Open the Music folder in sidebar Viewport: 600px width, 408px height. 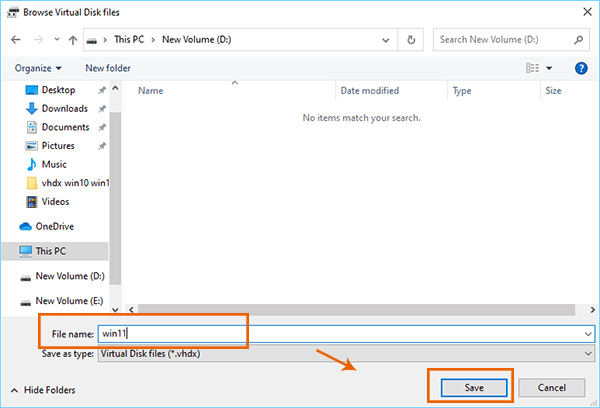coord(54,164)
